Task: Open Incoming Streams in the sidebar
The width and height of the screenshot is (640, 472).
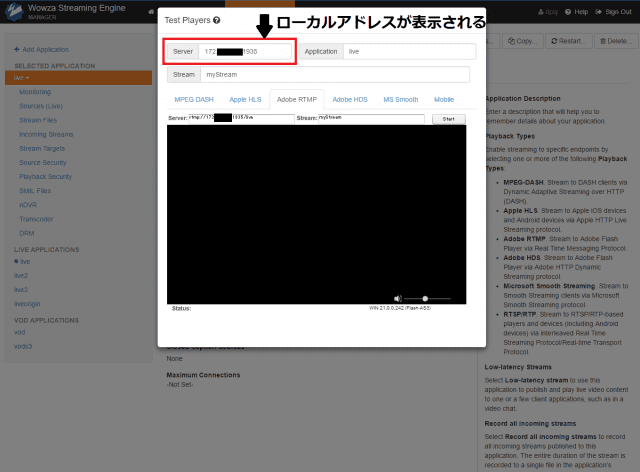Action: 46,134
